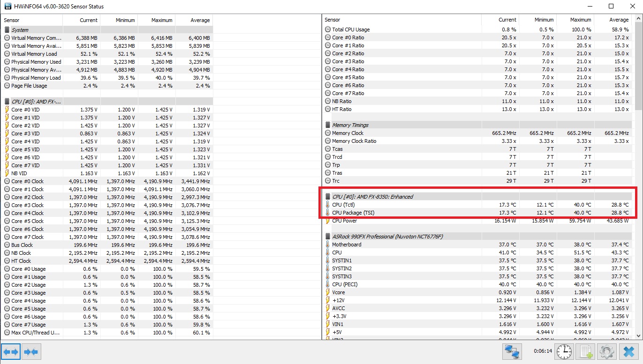This screenshot has width=643, height=364.
Task: Click the circle icon beside HT Ratio
Action: coord(327,109)
